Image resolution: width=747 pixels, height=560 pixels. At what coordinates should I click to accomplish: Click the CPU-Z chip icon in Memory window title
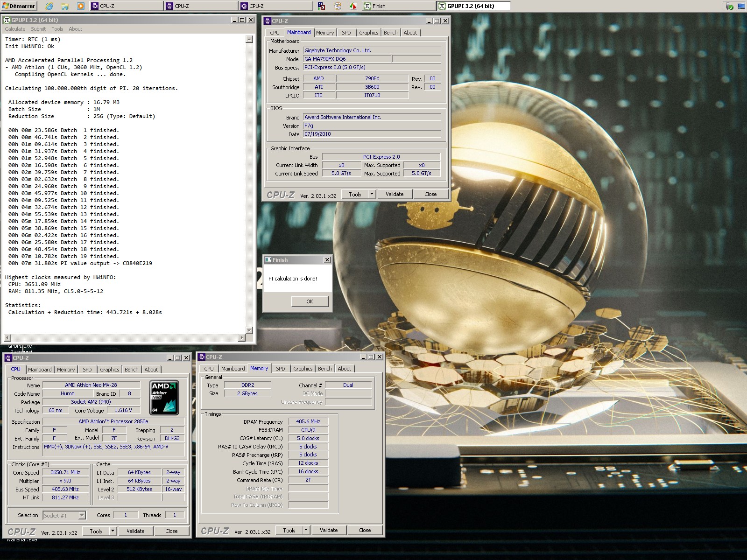click(x=202, y=357)
